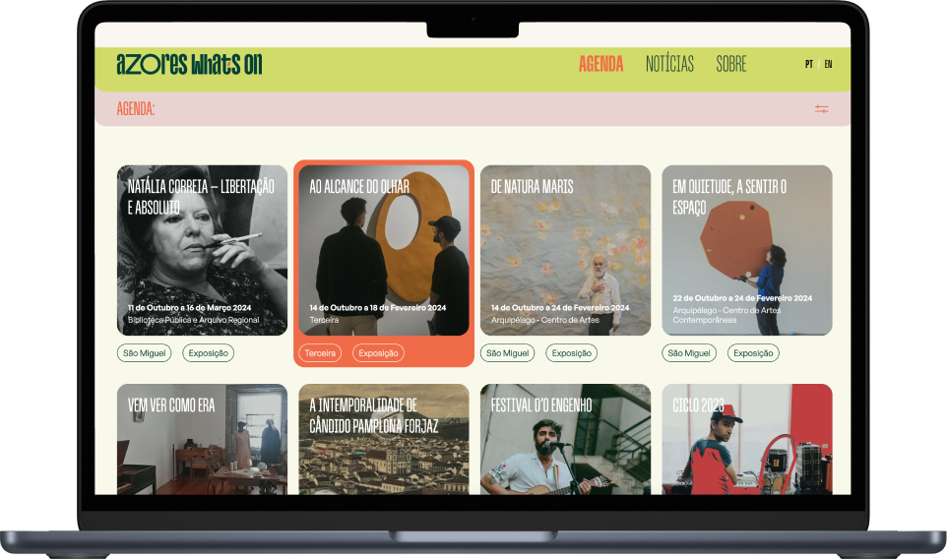Viewport: 947px width, 560px height.
Task: Click Exposição tag under Em Quietude card
Action: [753, 353]
